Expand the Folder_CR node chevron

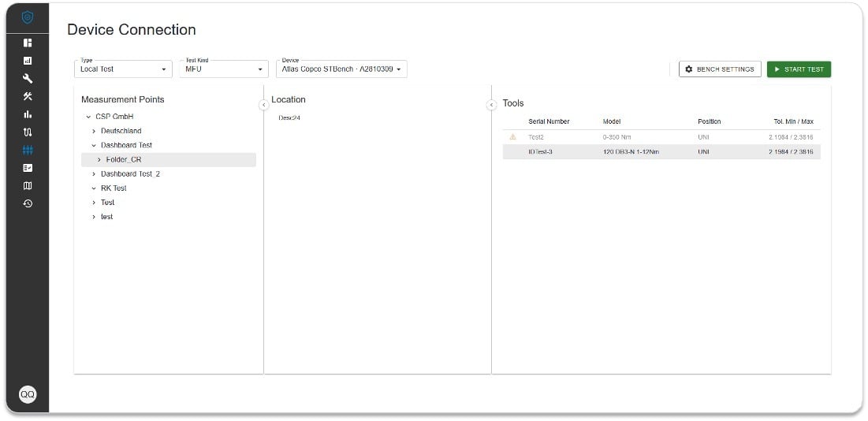(99, 160)
